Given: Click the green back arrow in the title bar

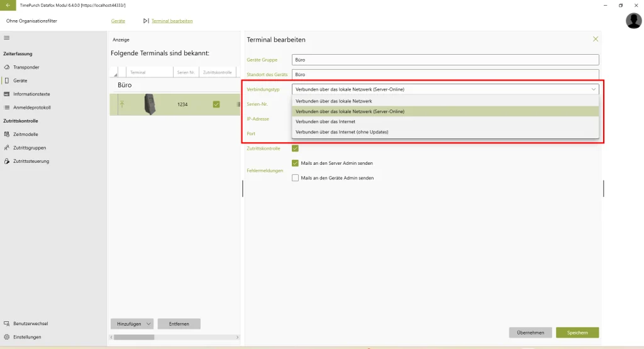Looking at the screenshot, I should [x=8, y=5].
